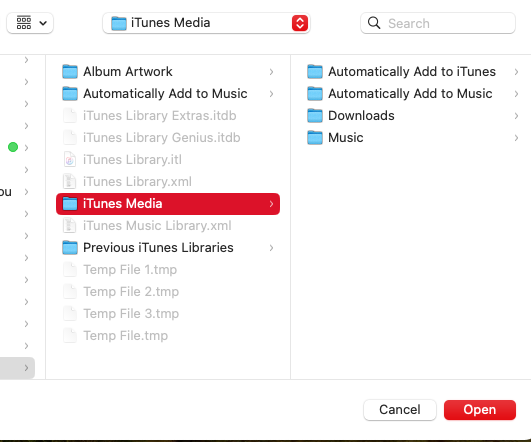Image resolution: width=531 pixels, height=442 pixels.
Task: Select Previous iTunes Libraries folder
Action: 168,248
